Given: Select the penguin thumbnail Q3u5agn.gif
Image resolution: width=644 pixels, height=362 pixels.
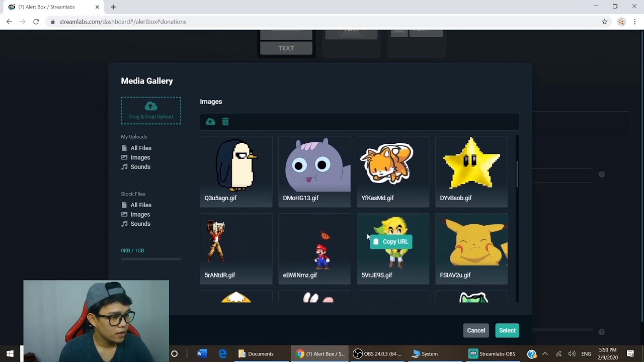Looking at the screenshot, I should (x=236, y=171).
